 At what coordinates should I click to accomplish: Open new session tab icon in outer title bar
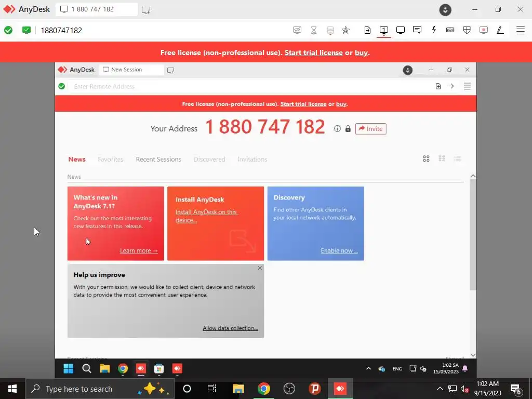pyautogui.click(x=146, y=10)
